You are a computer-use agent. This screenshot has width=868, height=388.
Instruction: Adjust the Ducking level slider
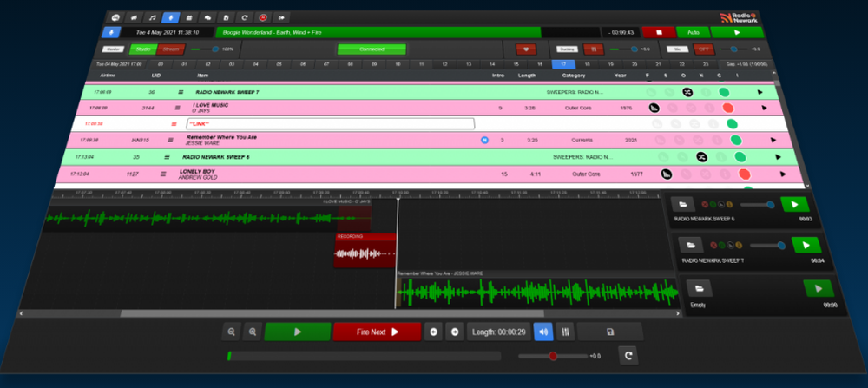(624, 49)
